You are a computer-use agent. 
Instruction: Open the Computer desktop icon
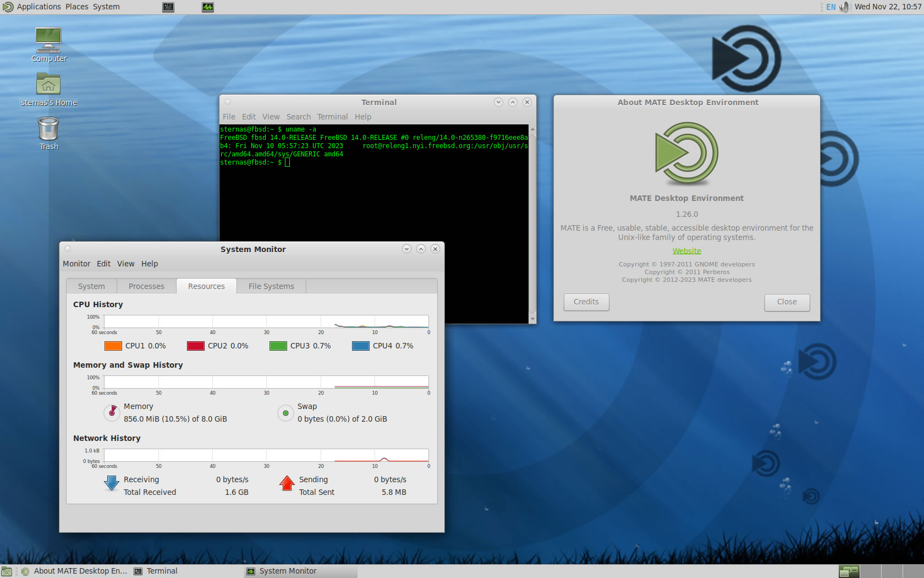(48, 45)
